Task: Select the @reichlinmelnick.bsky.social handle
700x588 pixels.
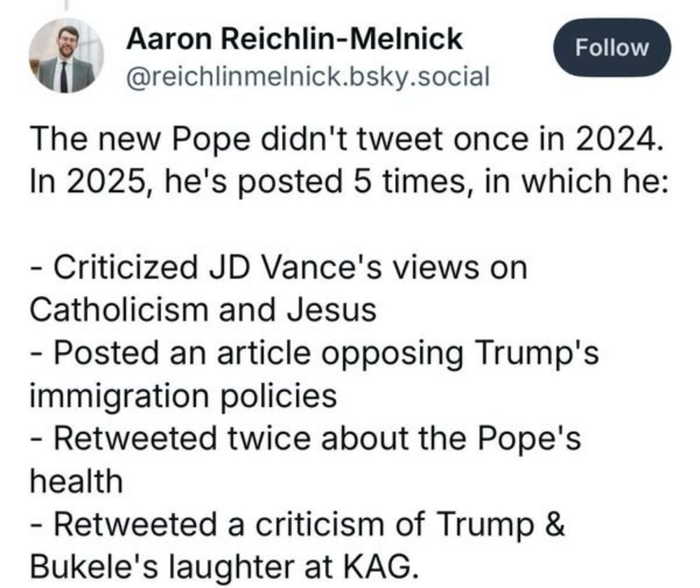Action: pos(308,76)
